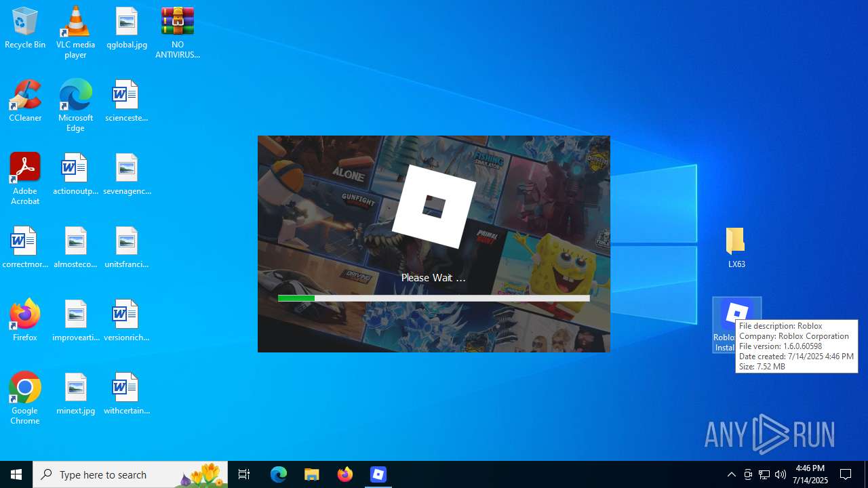Image resolution: width=868 pixels, height=488 pixels.
Task: Open the Windows Start menu
Action: point(16,474)
